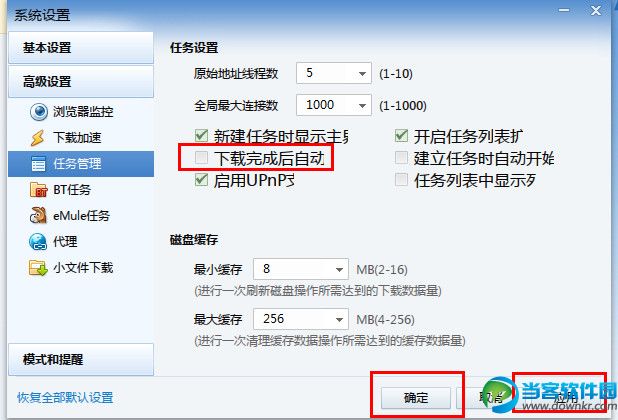Open the 全局最大连接数 dropdown arrow
618x420 pixels.
point(362,105)
